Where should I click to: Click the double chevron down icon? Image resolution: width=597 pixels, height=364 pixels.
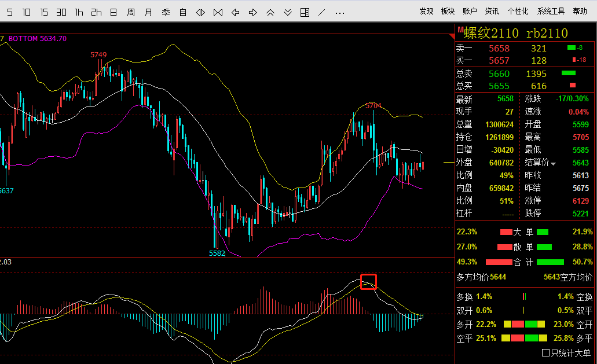[x=288, y=13]
